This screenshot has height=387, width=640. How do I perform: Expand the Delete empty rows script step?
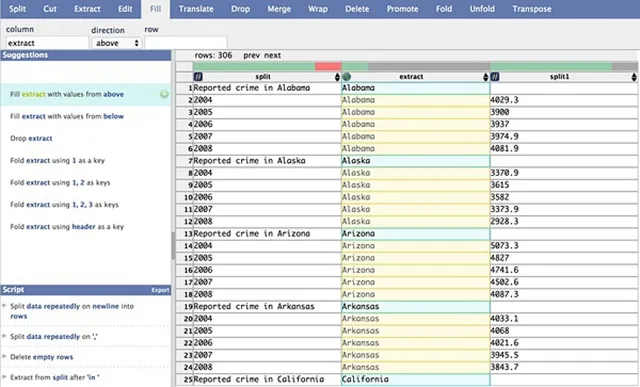(x=4, y=357)
